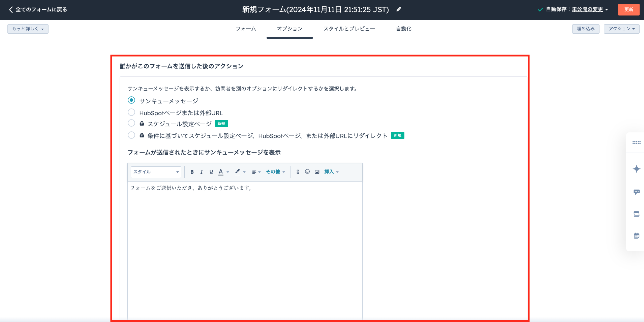Expand the その他 formatting menu

275,172
